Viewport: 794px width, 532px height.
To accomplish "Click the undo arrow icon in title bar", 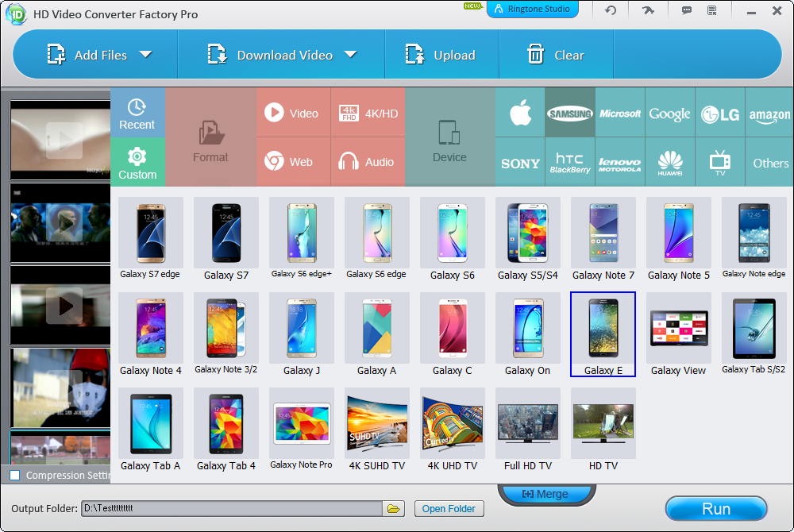I will (x=611, y=10).
